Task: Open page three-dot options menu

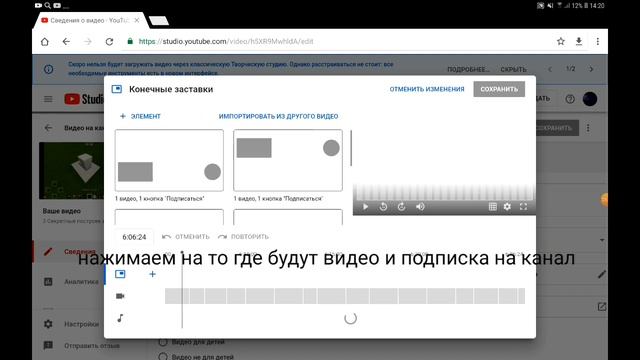Action: [x=588, y=128]
